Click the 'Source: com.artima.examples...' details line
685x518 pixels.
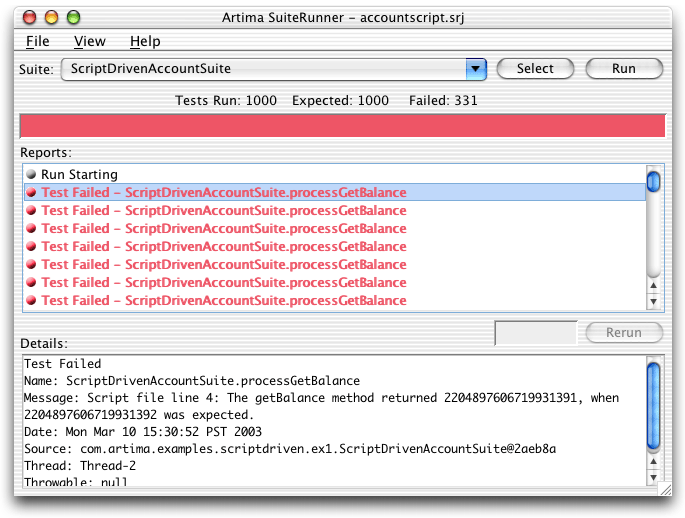[x=290, y=449]
